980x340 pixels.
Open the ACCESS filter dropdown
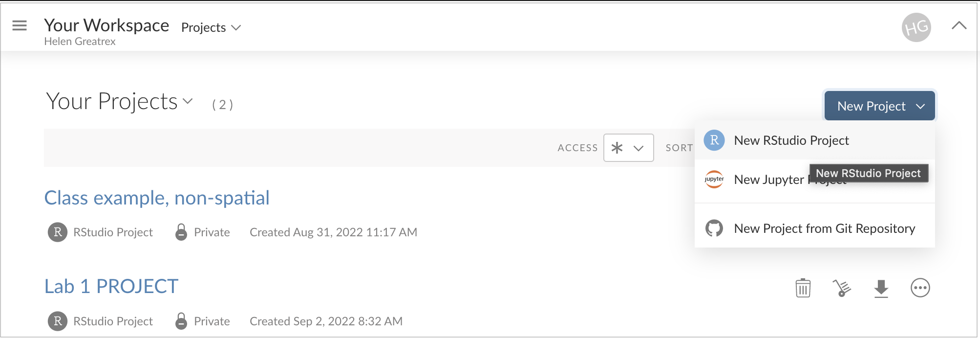coord(628,147)
